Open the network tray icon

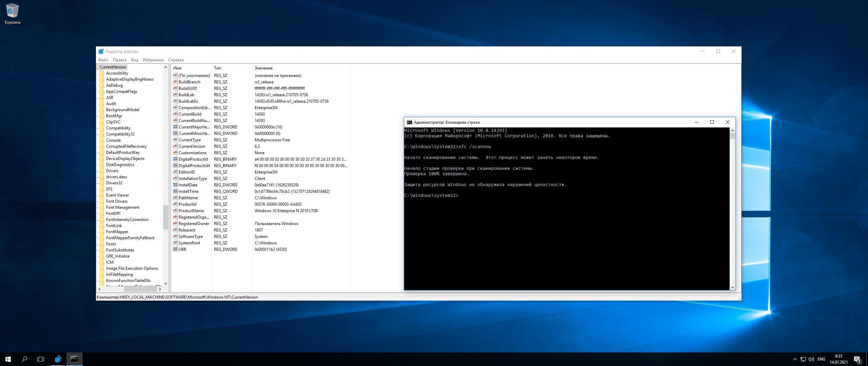click(x=803, y=359)
